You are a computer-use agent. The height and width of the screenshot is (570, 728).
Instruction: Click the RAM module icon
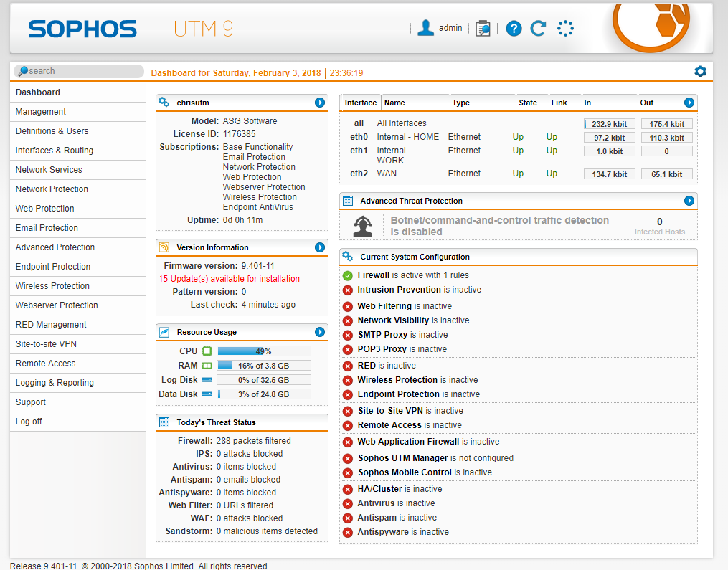coord(207,365)
